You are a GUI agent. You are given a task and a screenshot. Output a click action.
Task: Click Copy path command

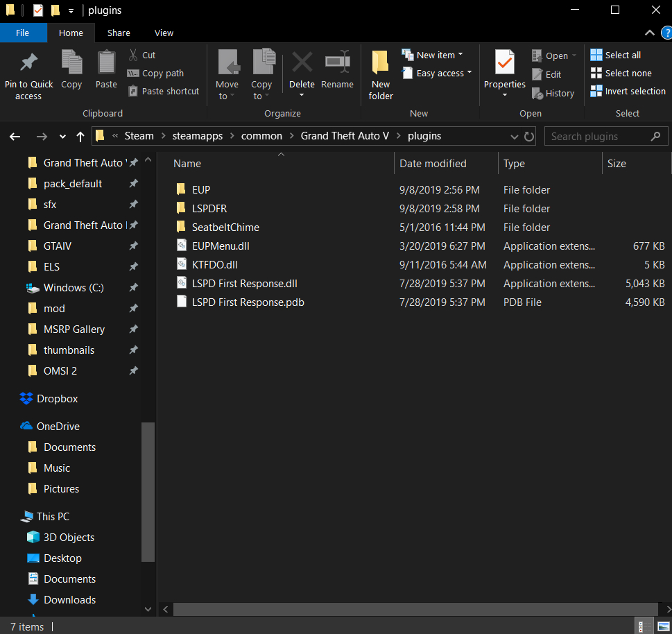tap(156, 74)
